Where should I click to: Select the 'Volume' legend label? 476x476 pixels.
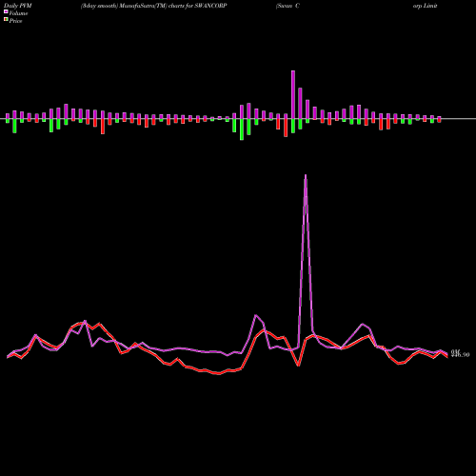tap(18, 13)
